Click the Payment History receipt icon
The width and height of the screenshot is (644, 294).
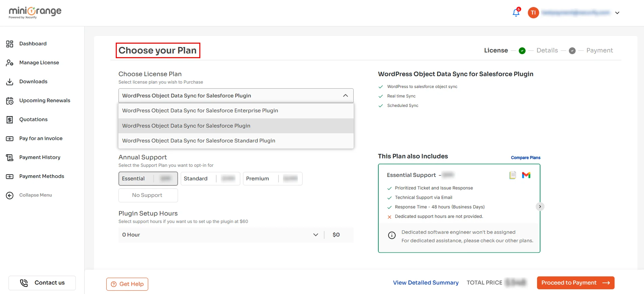pos(10,158)
